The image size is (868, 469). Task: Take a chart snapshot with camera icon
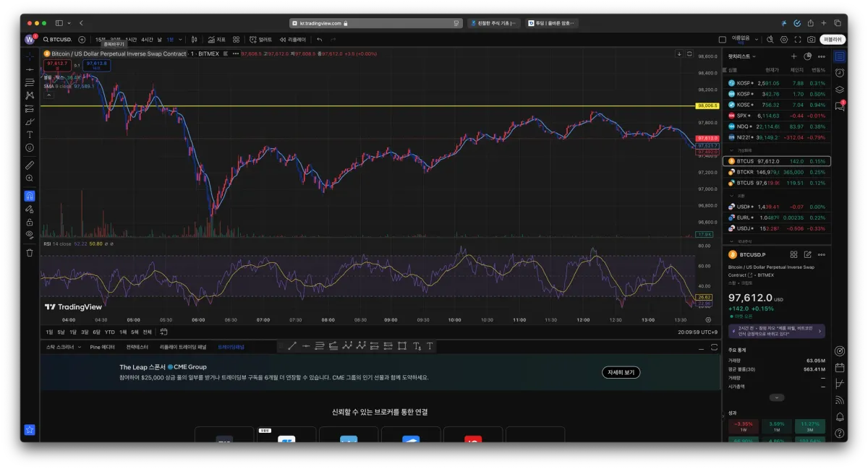812,40
